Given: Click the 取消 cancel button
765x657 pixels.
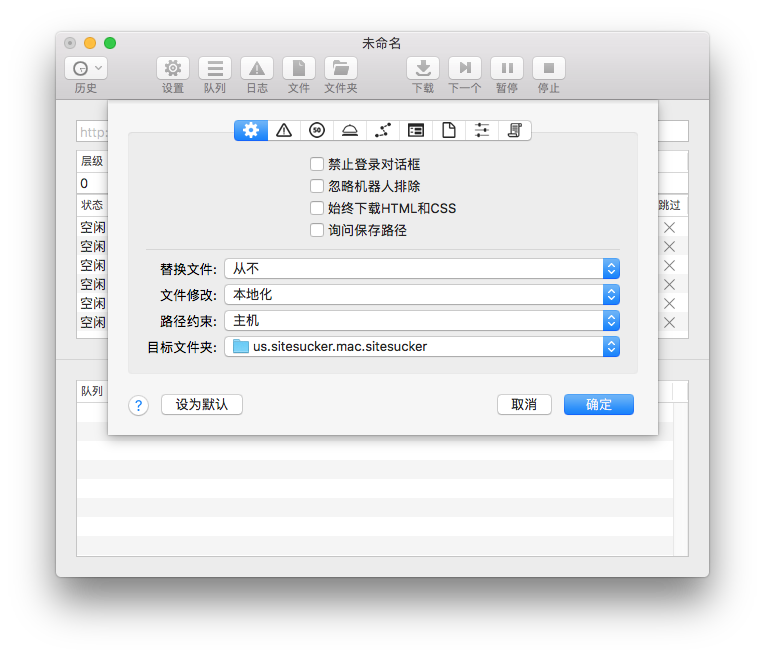Looking at the screenshot, I should (524, 404).
